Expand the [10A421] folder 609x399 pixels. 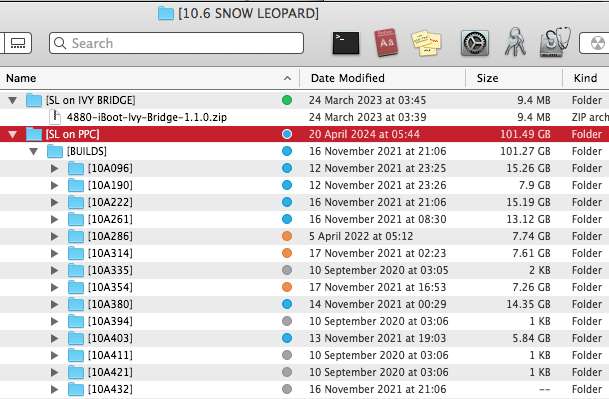54,372
